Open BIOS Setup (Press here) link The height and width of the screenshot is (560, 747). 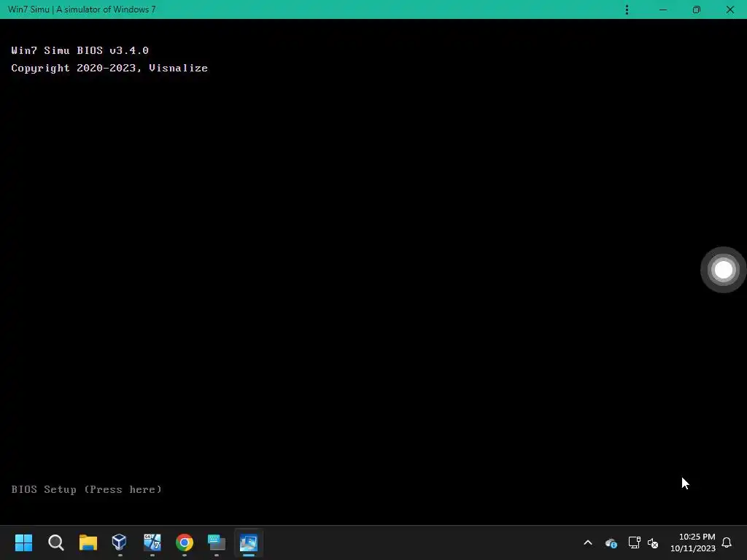(x=86, y=489)
